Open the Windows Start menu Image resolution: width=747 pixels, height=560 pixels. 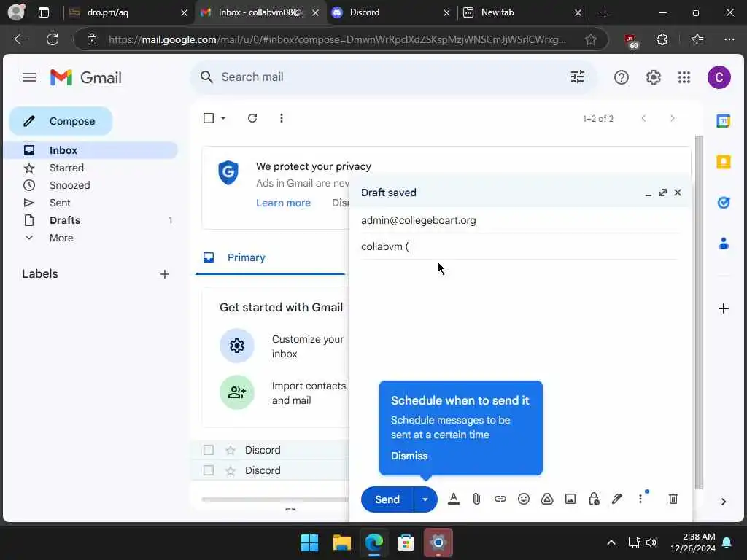[x=309, y=542]
